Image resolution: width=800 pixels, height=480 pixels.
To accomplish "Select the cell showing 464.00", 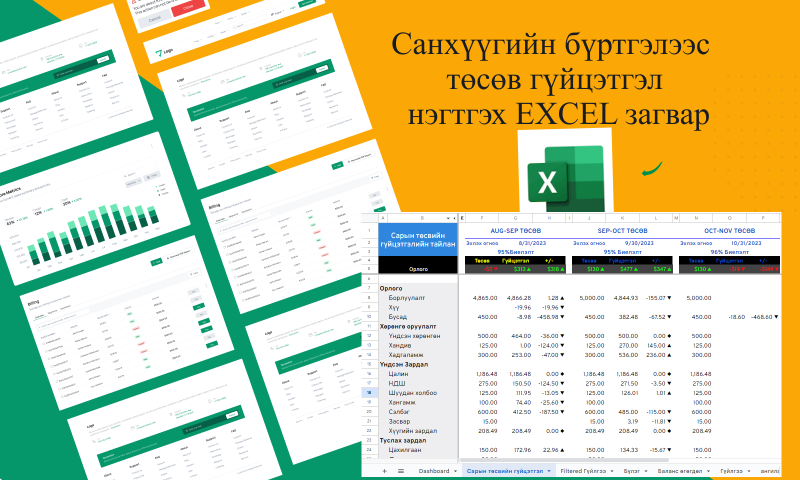I will 521,336.
